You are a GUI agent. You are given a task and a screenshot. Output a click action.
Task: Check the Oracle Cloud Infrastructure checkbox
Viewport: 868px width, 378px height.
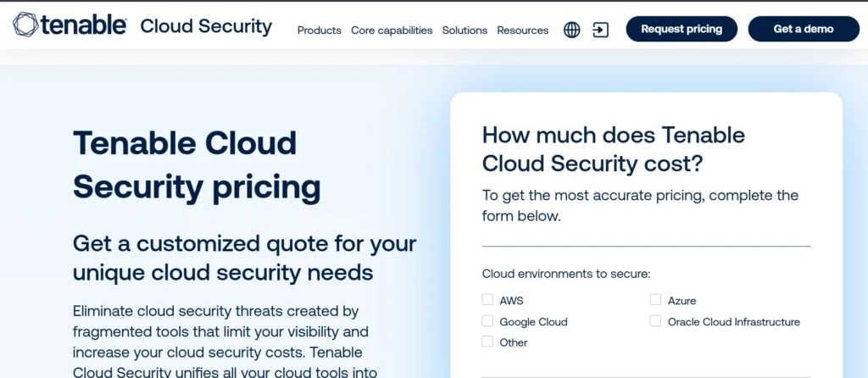(655, 320)
